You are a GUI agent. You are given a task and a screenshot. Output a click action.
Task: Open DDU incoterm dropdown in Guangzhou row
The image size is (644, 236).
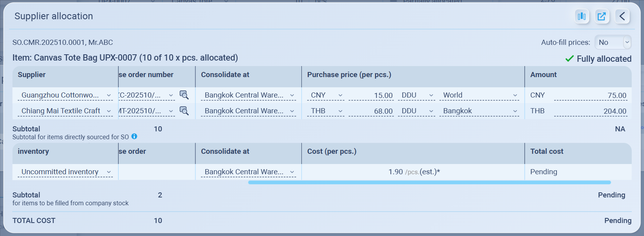417,95
